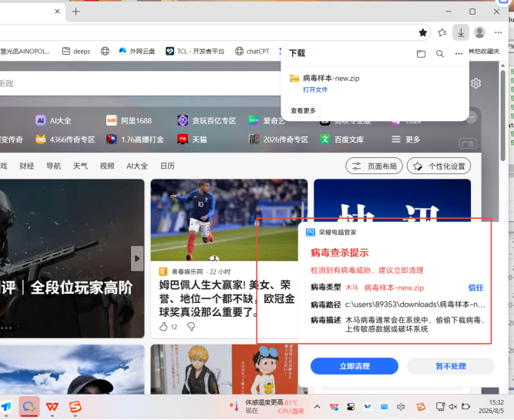Open the CPU temperature weather widget
The width and height of the screenshot is (514, 420).
[267, 407]
